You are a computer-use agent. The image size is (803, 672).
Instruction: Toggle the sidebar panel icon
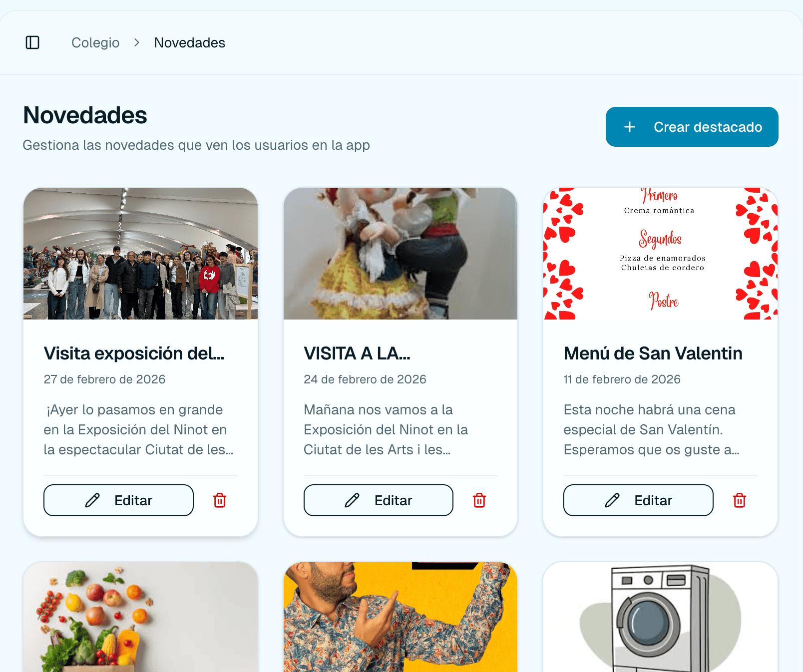32,42
